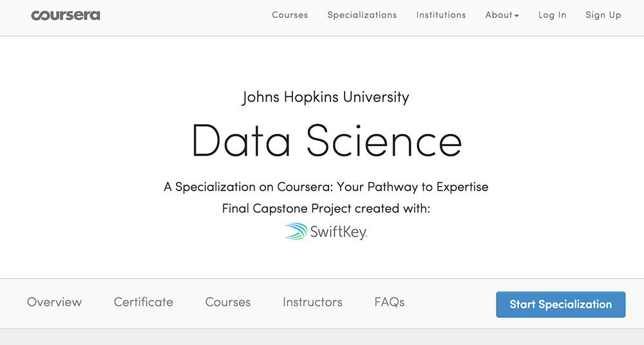
Task: Switch to the Overview tab
Action: coord(54,302)
